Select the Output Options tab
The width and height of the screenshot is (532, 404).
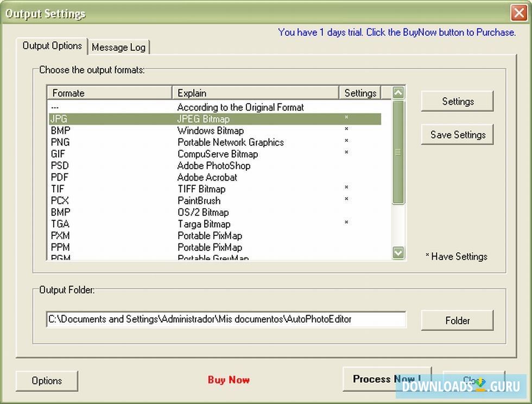pos(52,46)
